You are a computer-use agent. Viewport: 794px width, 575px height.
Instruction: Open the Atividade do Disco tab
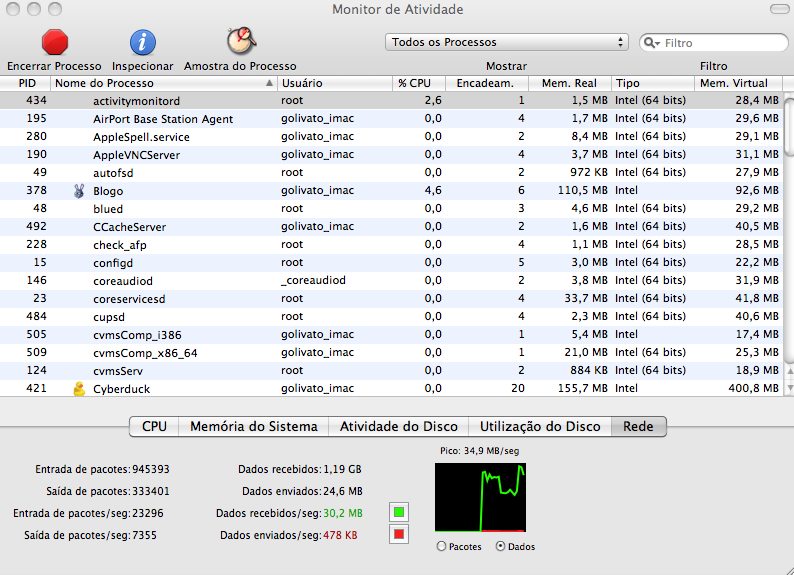399,426
